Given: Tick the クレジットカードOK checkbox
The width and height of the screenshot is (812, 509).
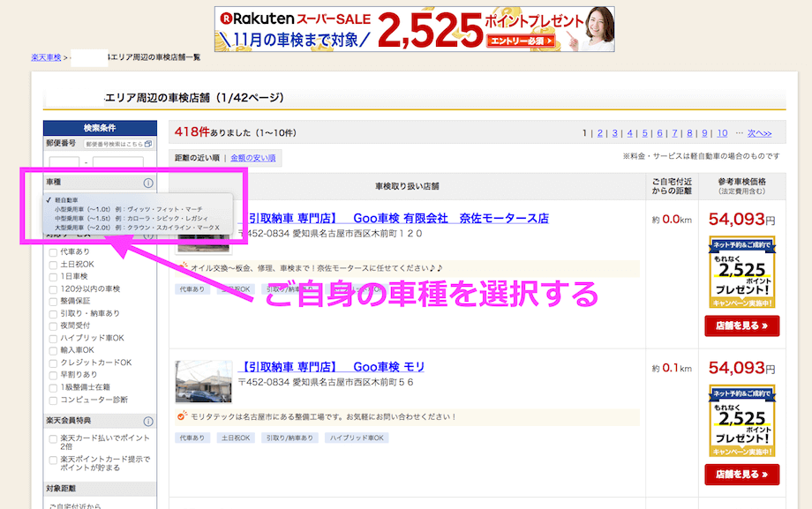Looking at the screenshot, I should pyautogui.click(x=54, y=363).
